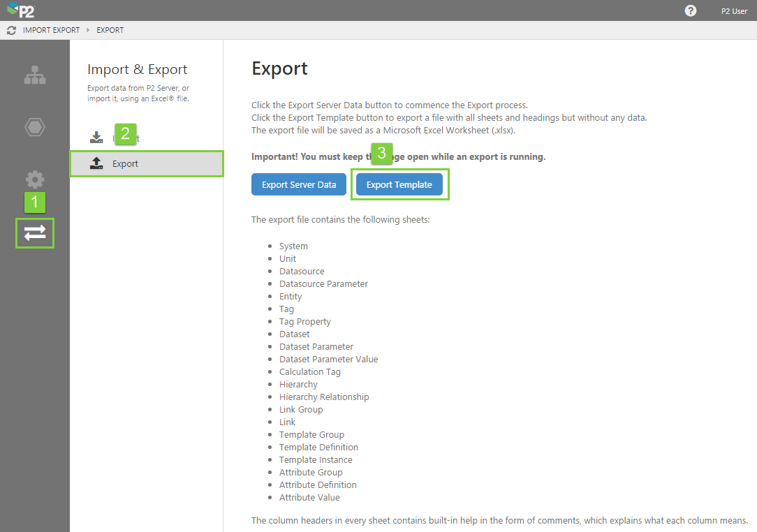Viewport: 757px width, 532px height.
Task: Click the refresh icon beside the breadcrumb
Action: (x=11, y=31)
